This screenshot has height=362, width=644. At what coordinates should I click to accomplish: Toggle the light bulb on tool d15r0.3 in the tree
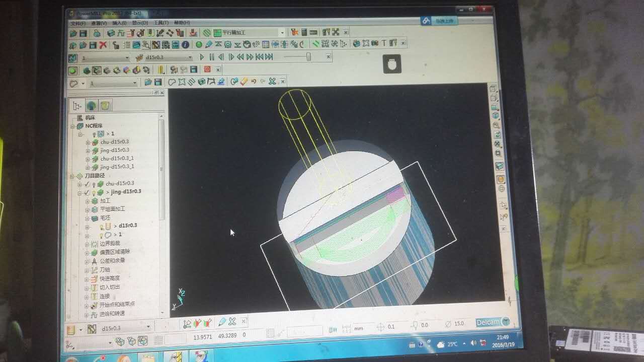[101, 226]
